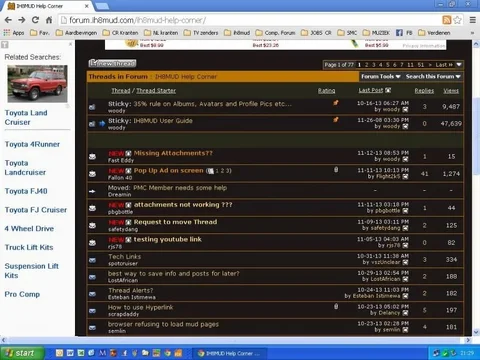
Task: Click the red Toyota Land Cruiser thumbnail
Action: 37,84
